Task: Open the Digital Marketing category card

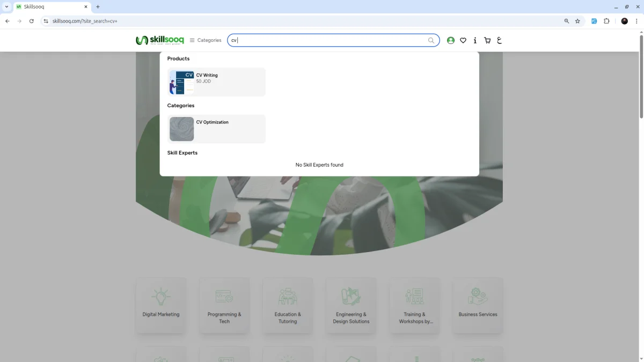Action: pyautogui.click(x=161, y=305)
